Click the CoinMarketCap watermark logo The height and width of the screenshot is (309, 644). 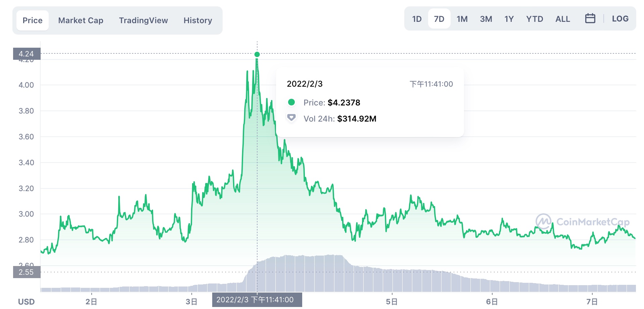(582, 222)
